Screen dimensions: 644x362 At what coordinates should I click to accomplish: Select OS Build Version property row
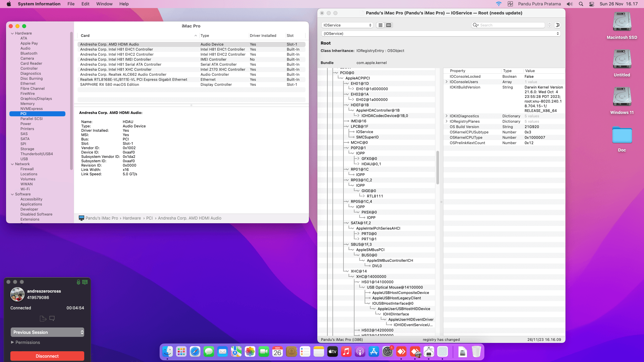504,127
